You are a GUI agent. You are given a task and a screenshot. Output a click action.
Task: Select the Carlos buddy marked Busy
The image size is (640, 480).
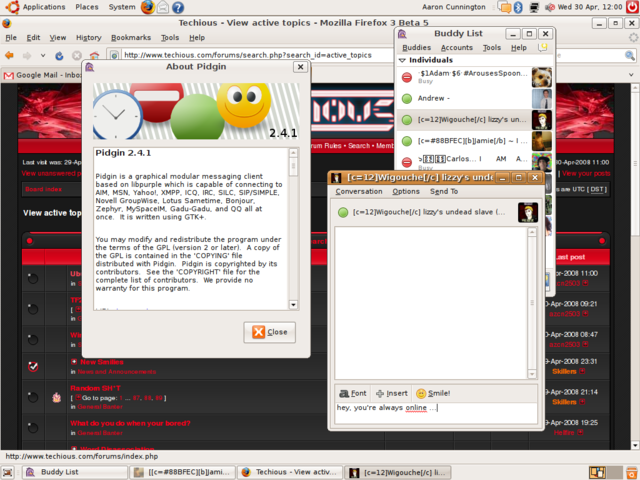[x=475, y=162]
